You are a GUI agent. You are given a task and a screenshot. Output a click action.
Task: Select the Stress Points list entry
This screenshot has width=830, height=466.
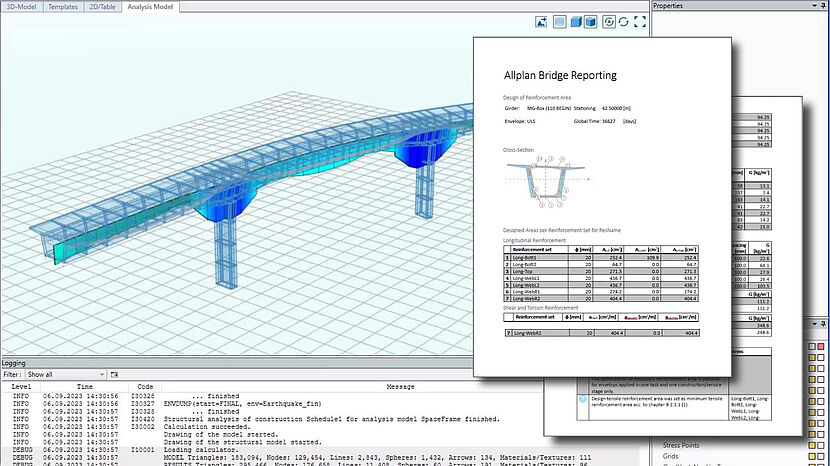pos(681,445)
